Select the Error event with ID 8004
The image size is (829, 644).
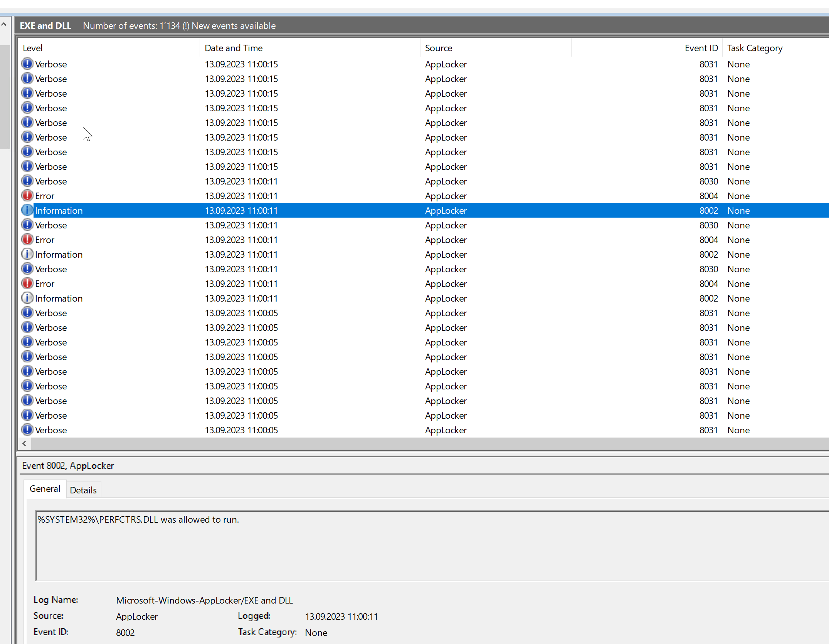[x=154, y=196]
